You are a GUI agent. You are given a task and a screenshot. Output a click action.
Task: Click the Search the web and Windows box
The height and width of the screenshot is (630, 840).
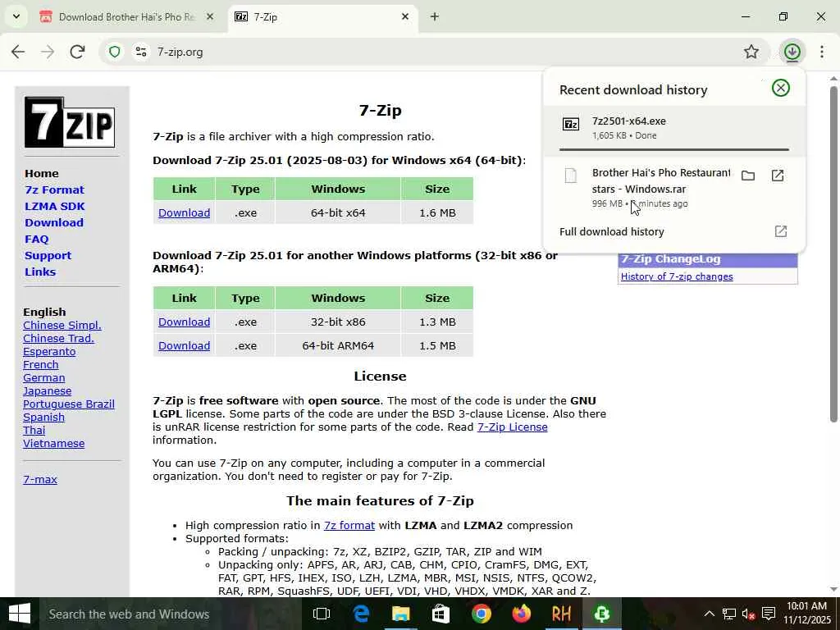[x=169, y=614]
